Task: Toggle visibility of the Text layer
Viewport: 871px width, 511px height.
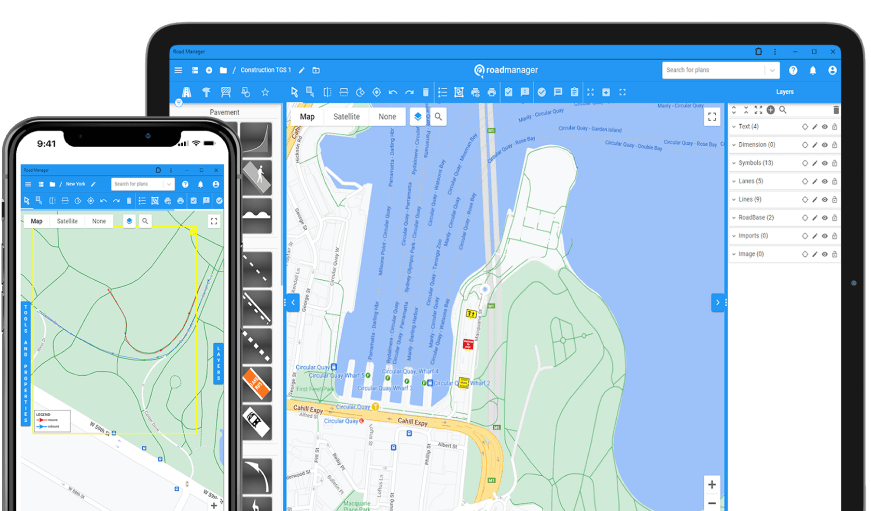Action: tap(825, 127)
